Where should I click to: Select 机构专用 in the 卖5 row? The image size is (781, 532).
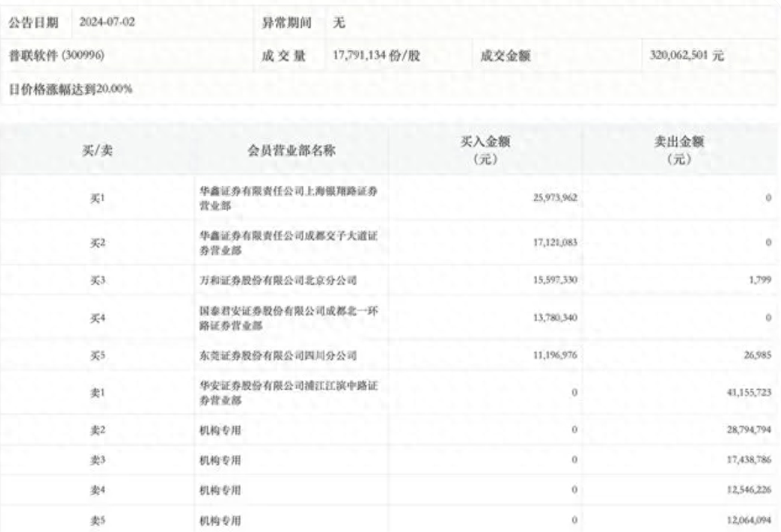click(220, 521)
